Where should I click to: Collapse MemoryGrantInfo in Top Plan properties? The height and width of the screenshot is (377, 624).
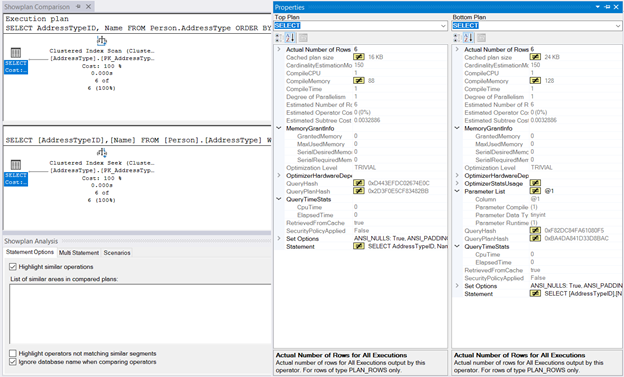pos(279,128)
